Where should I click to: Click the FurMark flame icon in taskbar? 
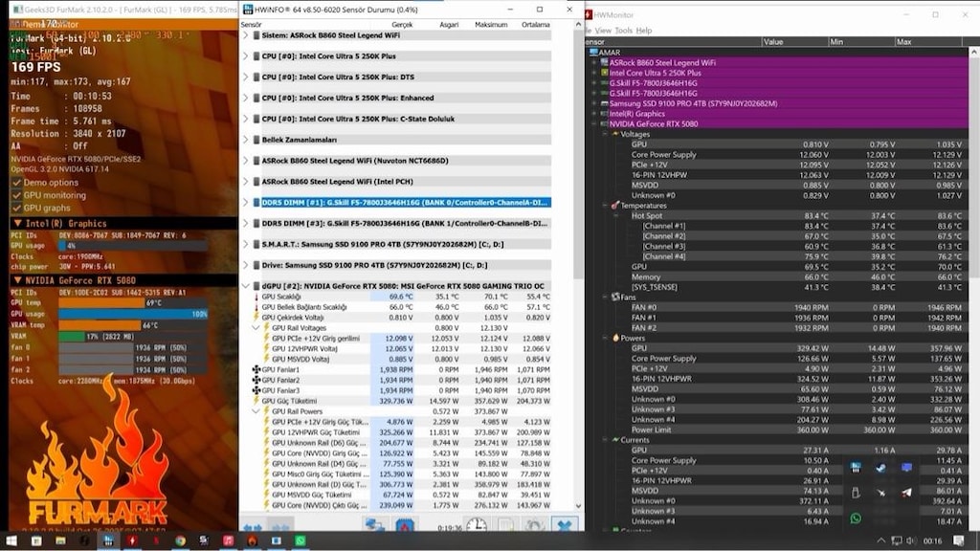(252, 540)
